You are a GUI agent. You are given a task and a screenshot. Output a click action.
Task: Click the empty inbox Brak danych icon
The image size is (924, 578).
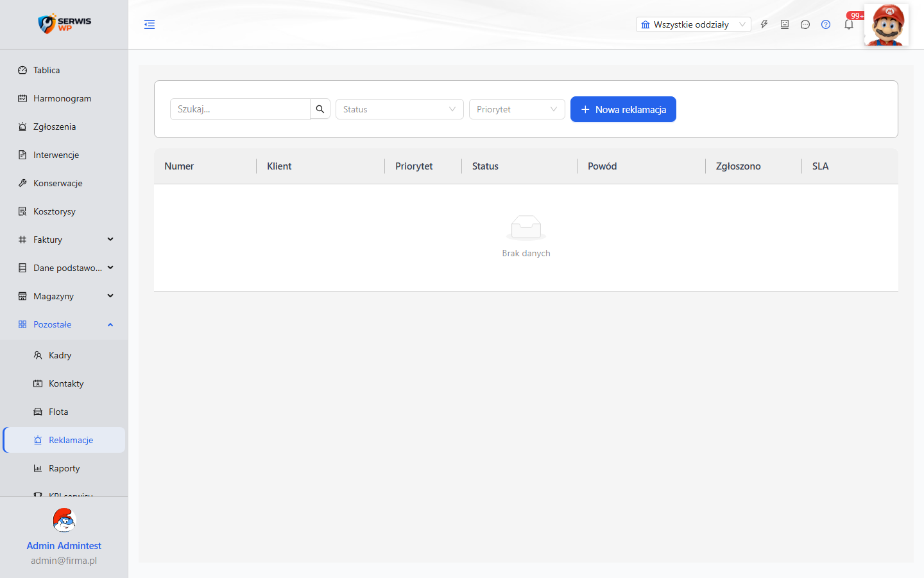tap(526, 228)
